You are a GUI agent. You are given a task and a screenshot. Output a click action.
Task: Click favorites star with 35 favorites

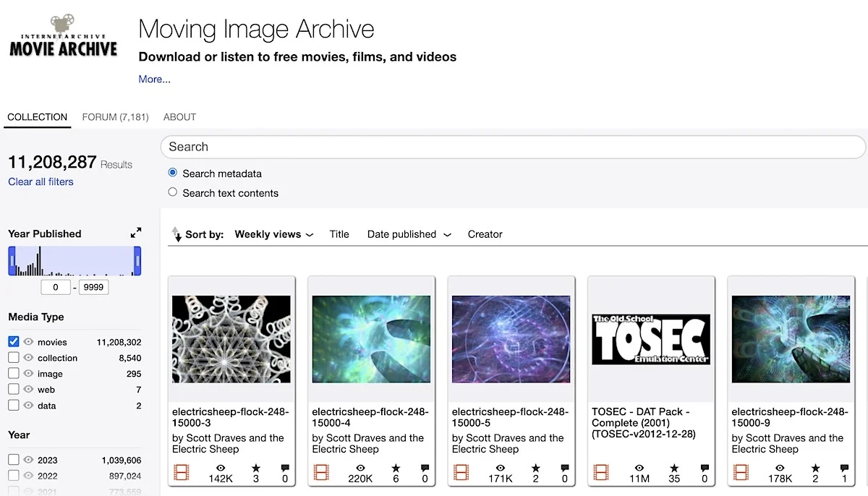[675, 469]
